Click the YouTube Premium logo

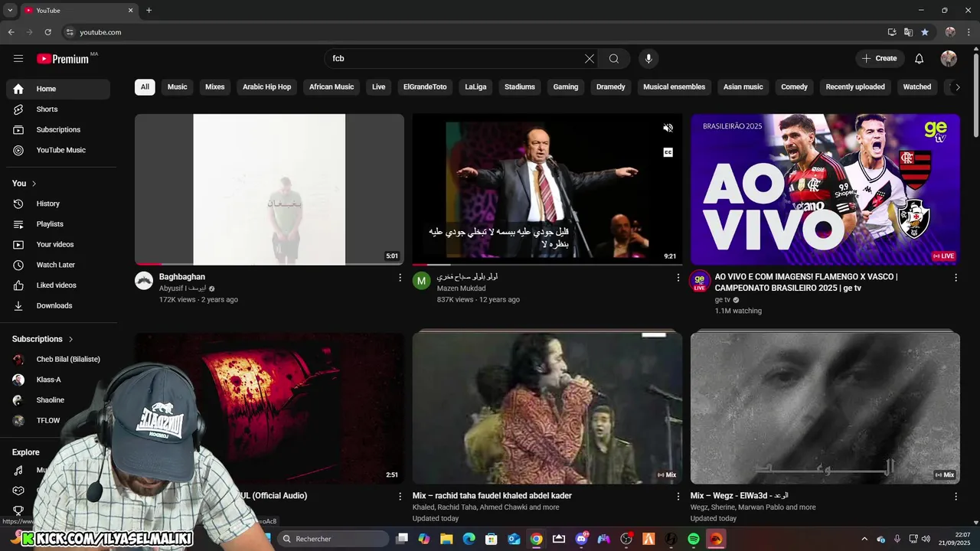pyautogui.click(x=63, y=59)
